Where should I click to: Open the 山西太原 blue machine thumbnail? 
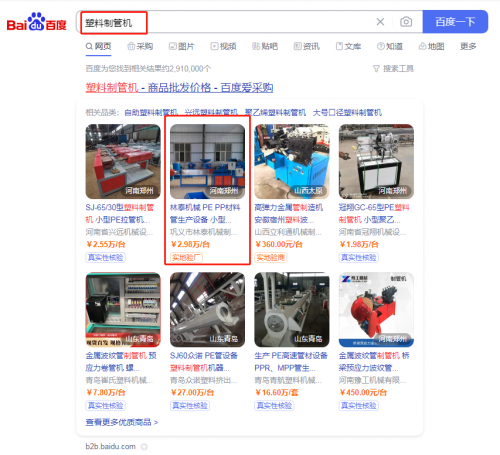[x=292, y=161]
